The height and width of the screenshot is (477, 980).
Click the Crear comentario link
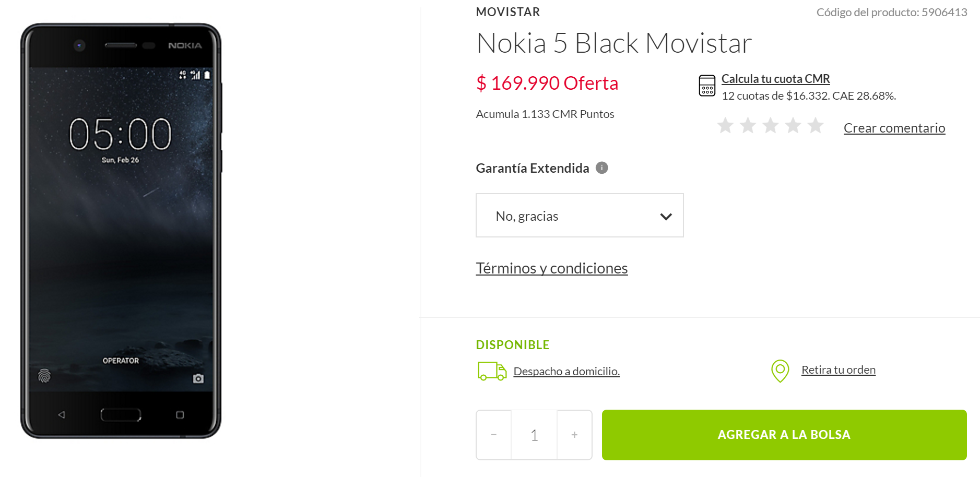(x=894, y=128)
